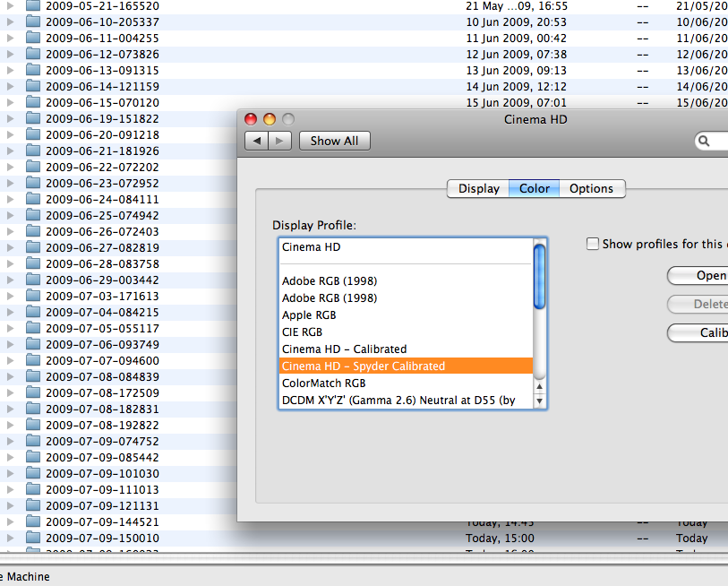
Task: Click the folder icon for 2009-07-08-182831
Action: click(x=33, y=409)
